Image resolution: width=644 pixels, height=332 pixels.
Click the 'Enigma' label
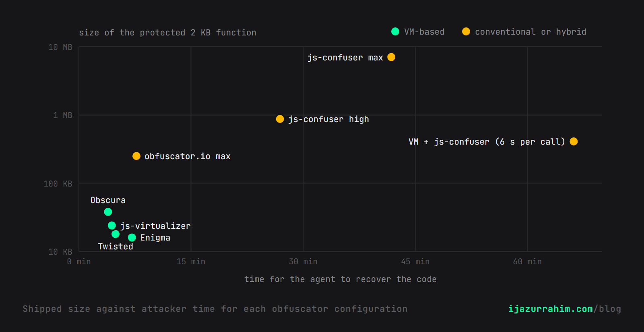pyautogui.click(x=155, y=238)
